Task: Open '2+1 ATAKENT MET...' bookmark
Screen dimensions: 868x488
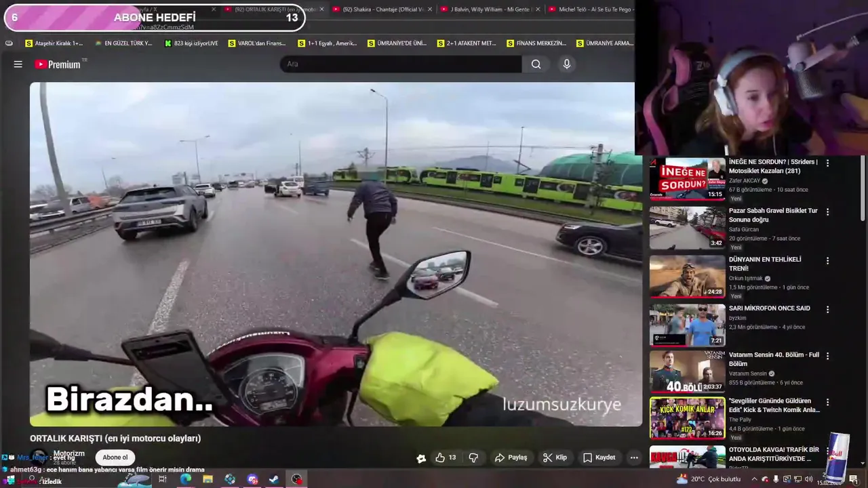Action: (466, 43)
